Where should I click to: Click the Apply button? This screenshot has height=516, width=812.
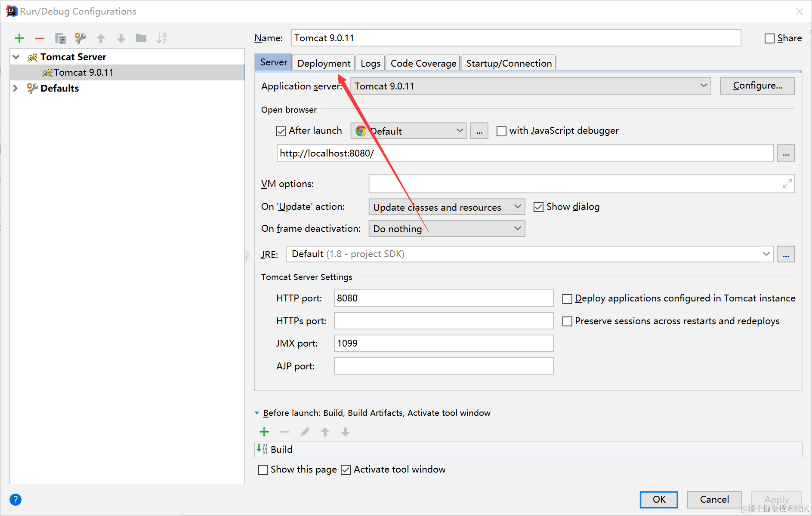coord(776,499)
